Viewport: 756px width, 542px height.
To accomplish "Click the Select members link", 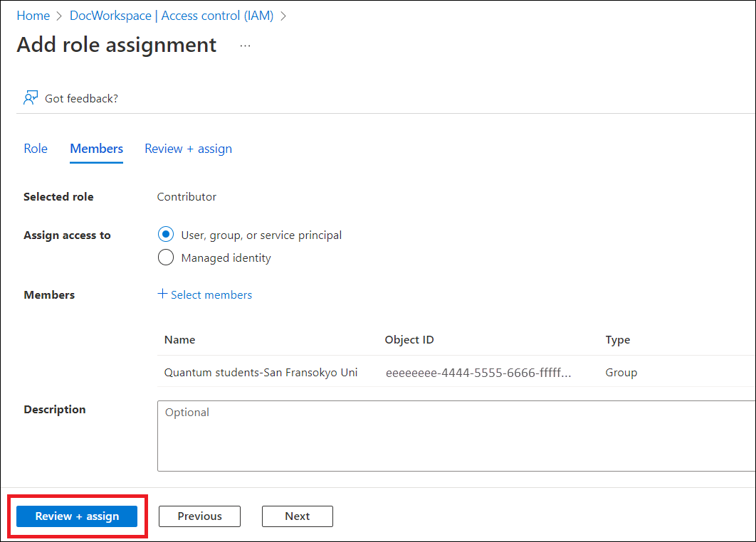I will click(210, 294).
